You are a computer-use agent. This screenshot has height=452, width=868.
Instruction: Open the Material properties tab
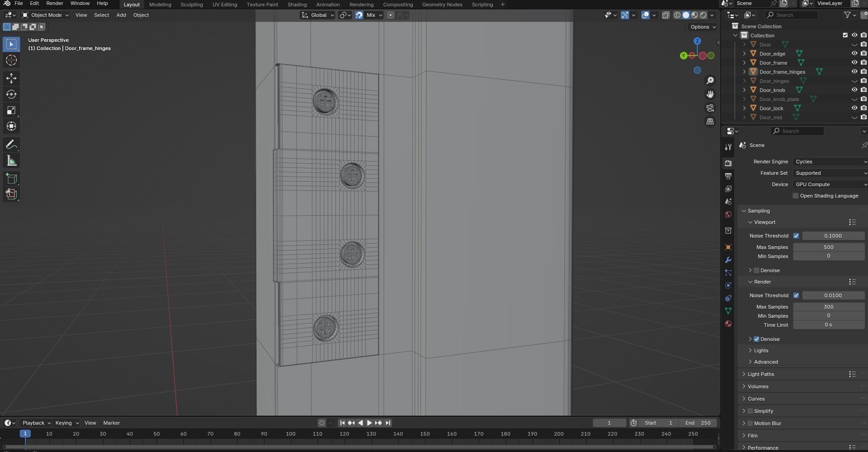point(728,324)
